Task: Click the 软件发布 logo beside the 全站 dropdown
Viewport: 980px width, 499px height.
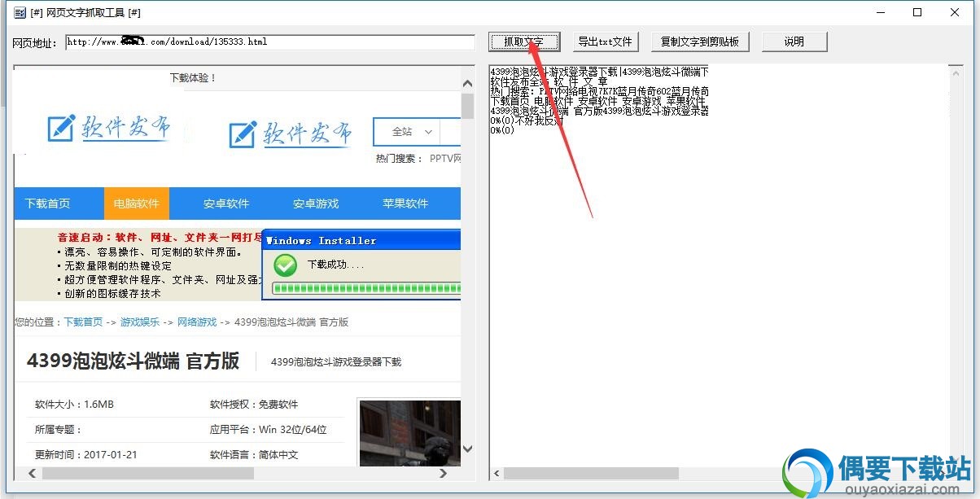Action: pyautogui.click(x=291, y=134)
